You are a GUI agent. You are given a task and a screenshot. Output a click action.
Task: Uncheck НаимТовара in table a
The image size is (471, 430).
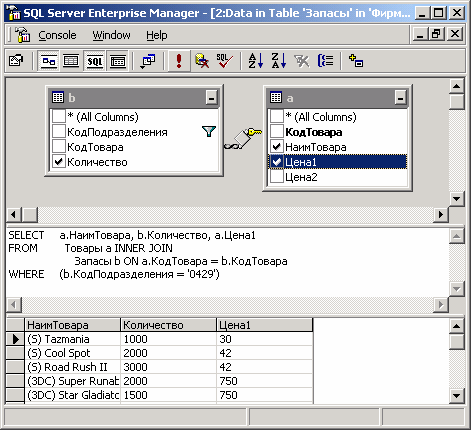click(x=277, y=147)
